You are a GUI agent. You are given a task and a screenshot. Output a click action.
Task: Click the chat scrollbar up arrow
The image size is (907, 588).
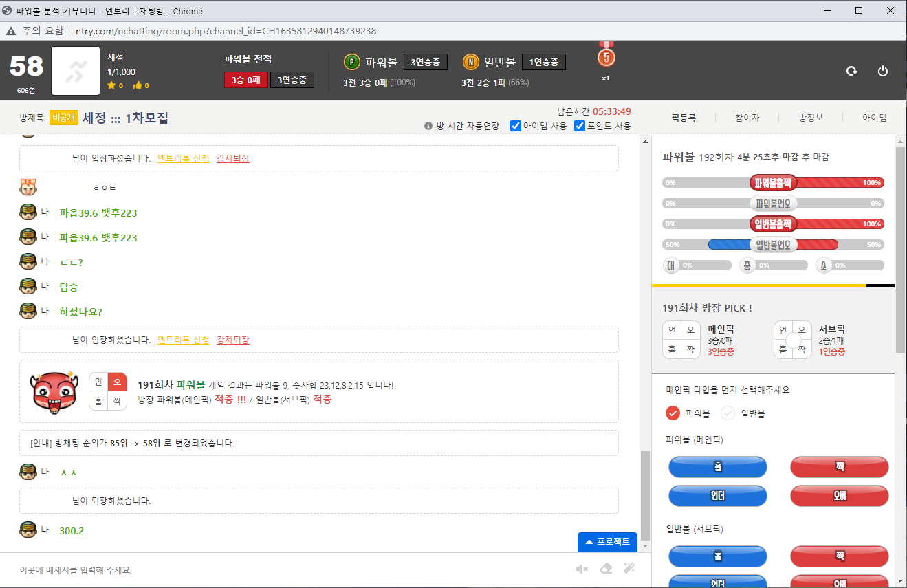(645, 142)
